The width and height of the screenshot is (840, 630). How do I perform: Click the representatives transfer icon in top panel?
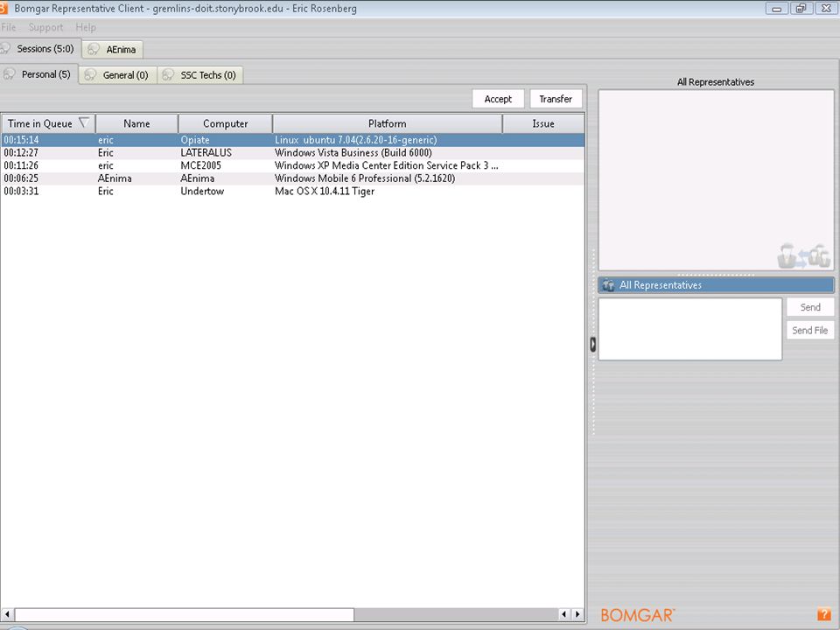[x=804, y=255]
